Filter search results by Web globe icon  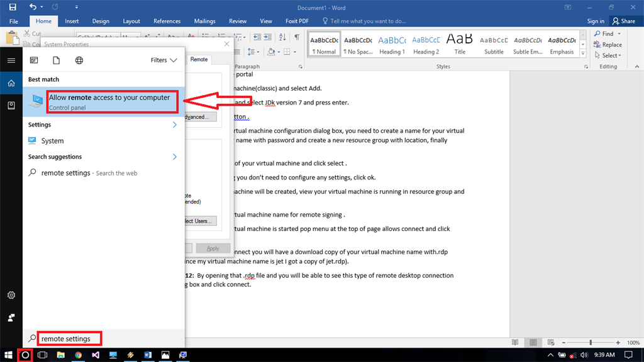pyautogui.click(x=79, y=60)
